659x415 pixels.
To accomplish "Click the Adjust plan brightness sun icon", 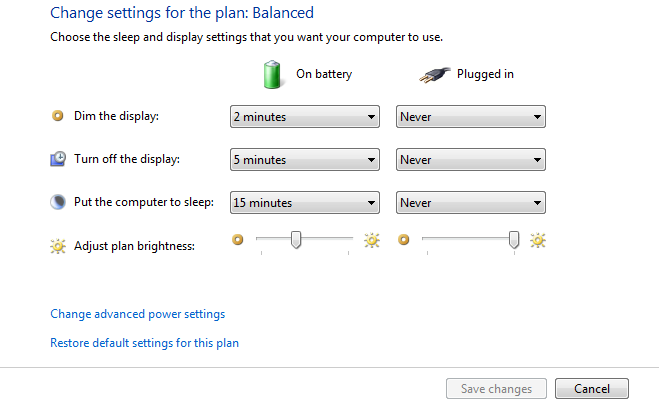I will [57, 245].
